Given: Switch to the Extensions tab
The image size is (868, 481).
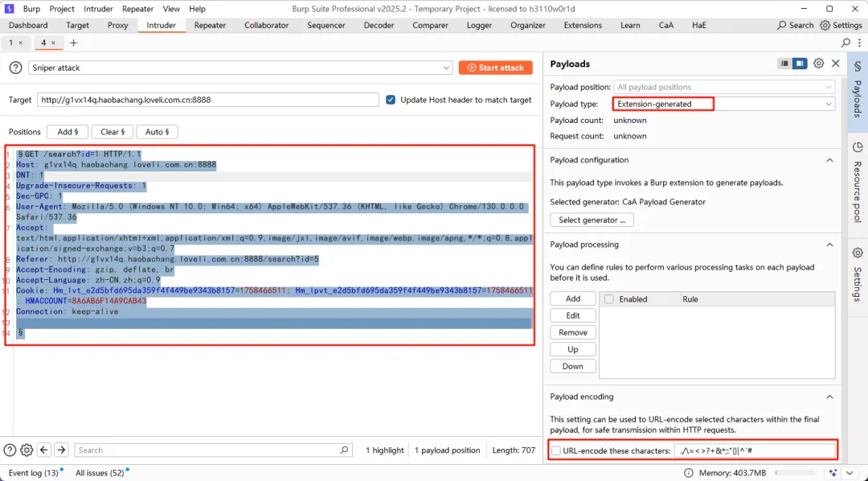Looking at the screenshot, I should click(x=583, y=25).
